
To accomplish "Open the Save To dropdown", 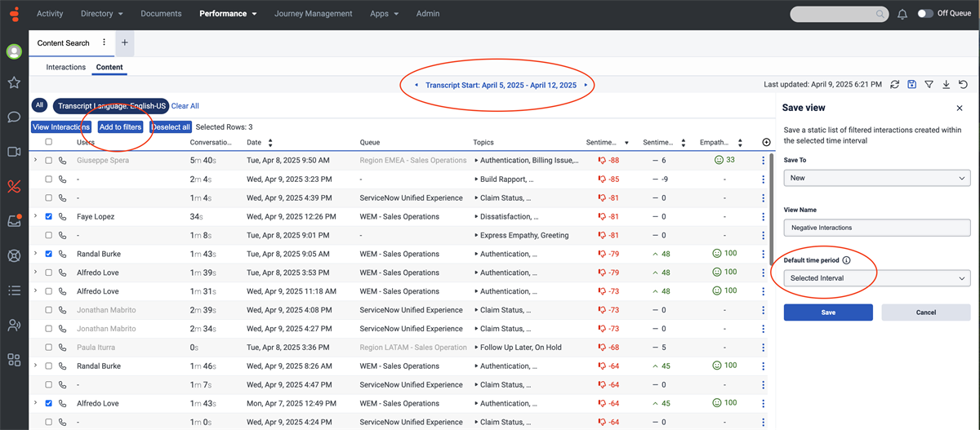I will [x=876, y=178].
